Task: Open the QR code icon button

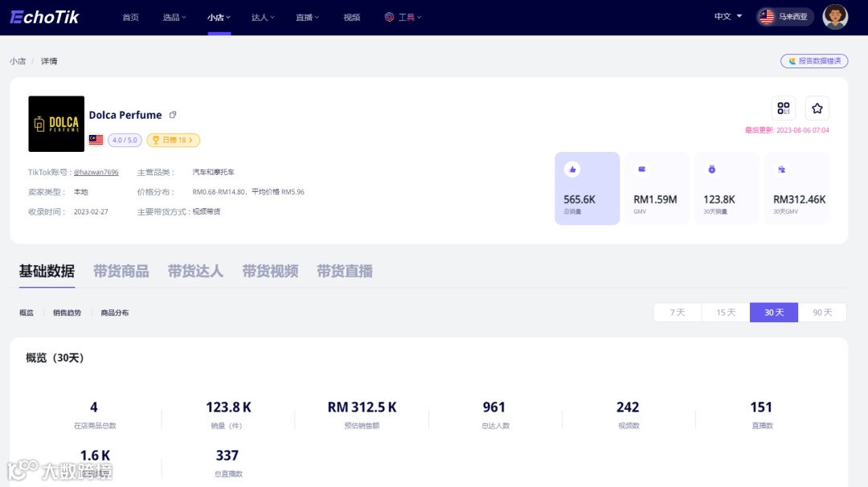Action: pyautogui.click(x=784, y=108)
